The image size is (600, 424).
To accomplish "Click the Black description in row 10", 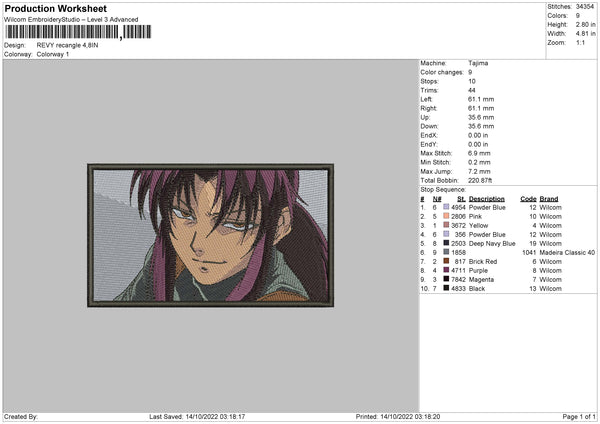I will pyautogui.click(x=477, y=289).
